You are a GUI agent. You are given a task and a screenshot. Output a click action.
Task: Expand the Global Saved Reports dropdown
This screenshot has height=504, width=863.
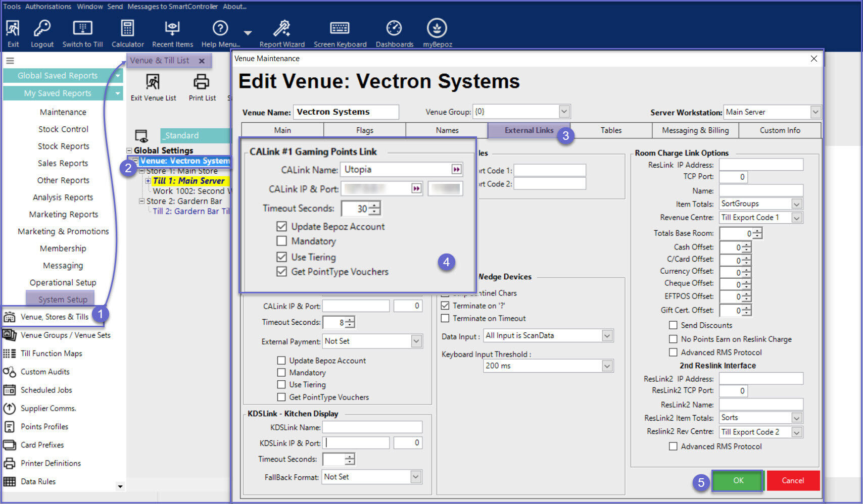pos(118,76)
